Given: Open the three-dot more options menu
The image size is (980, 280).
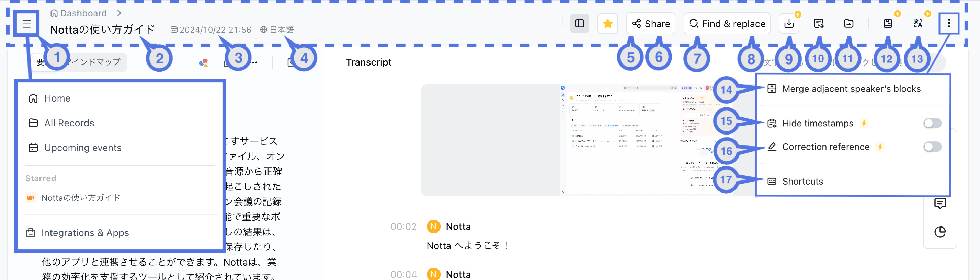Looking at the screenshot, I should click(949, 24).
